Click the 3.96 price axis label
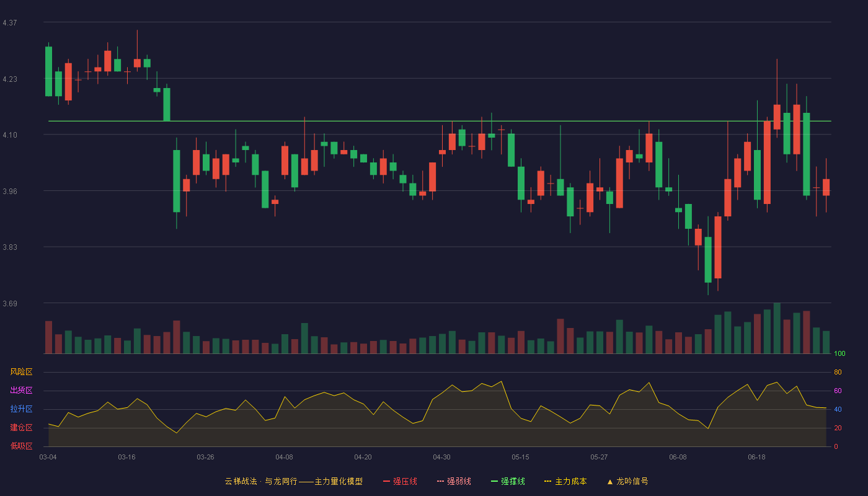868x496 pixels. tap(10, 192)
